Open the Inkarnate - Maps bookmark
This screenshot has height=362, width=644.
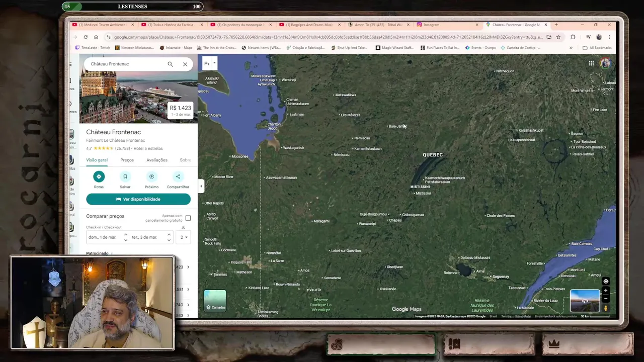(176, 48)
